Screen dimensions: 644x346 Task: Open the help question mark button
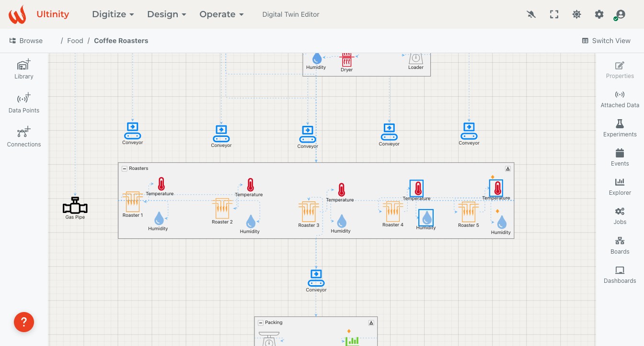pyautogui.click(x=24, y=322)
